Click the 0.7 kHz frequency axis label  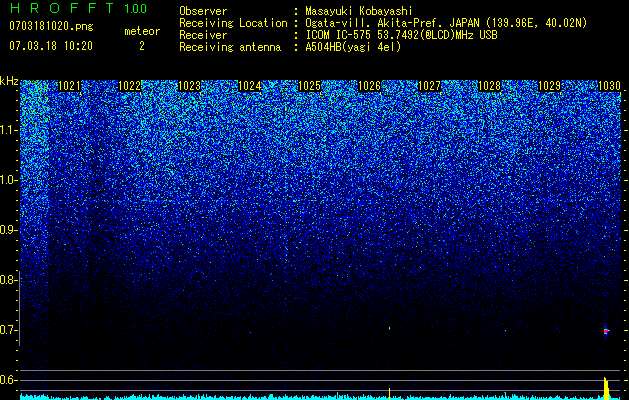8,330
